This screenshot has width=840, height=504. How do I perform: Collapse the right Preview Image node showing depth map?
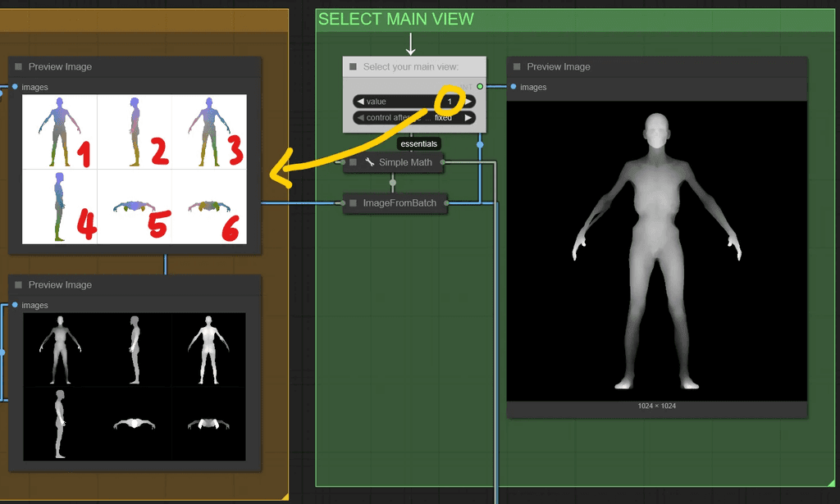(x=515, y=66)
